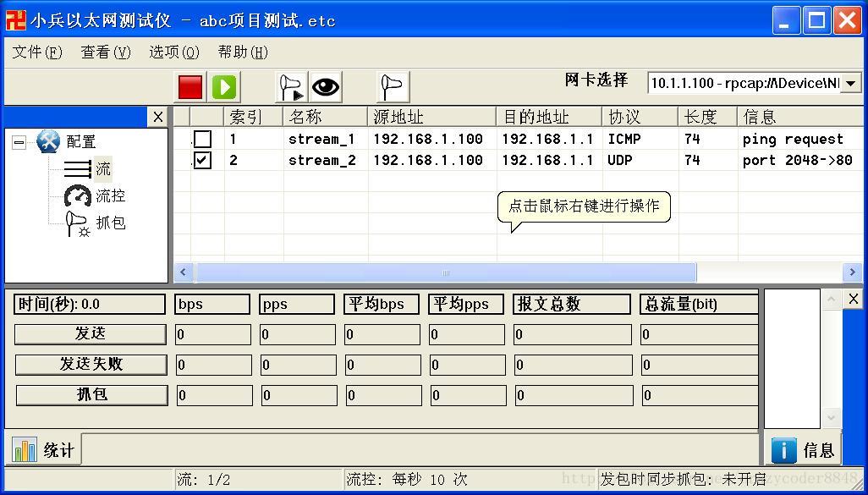This screenshot has width=868, height=495.
Task: Check the stream_1 checkbox
Action: click(201, 139)
